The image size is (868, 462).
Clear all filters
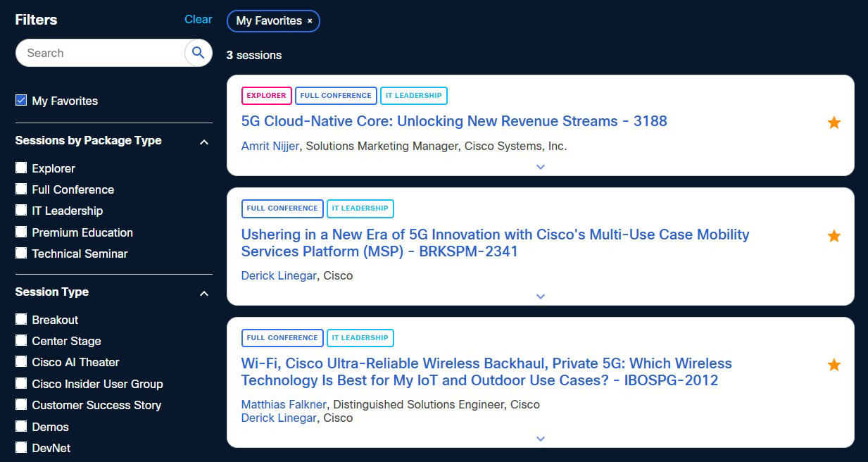(x=199, y=20)
